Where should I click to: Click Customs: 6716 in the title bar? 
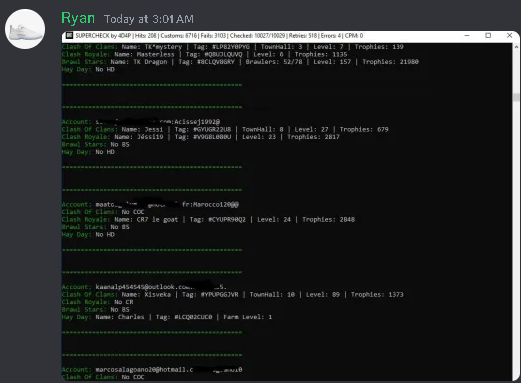(x=179, y=36)
